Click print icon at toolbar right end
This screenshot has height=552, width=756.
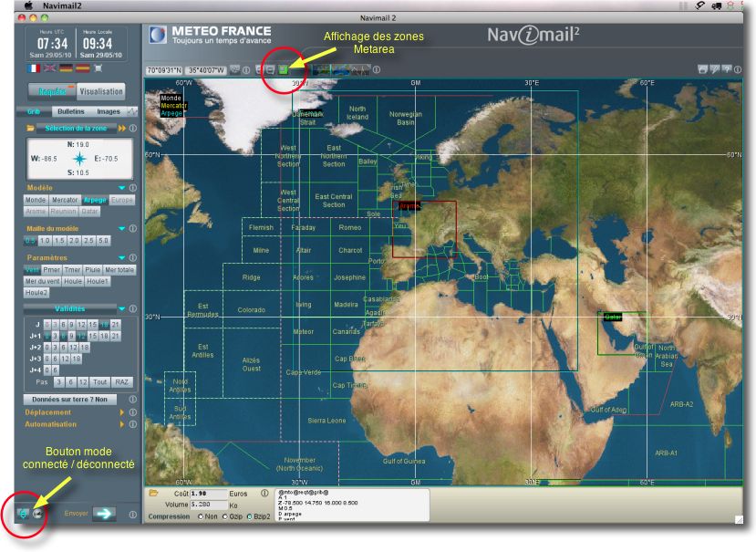pyautogui.click(x=702, y=69)
